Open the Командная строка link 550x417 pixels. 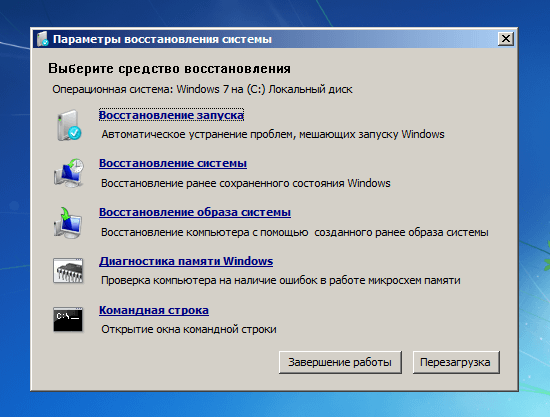click(154, 310)
